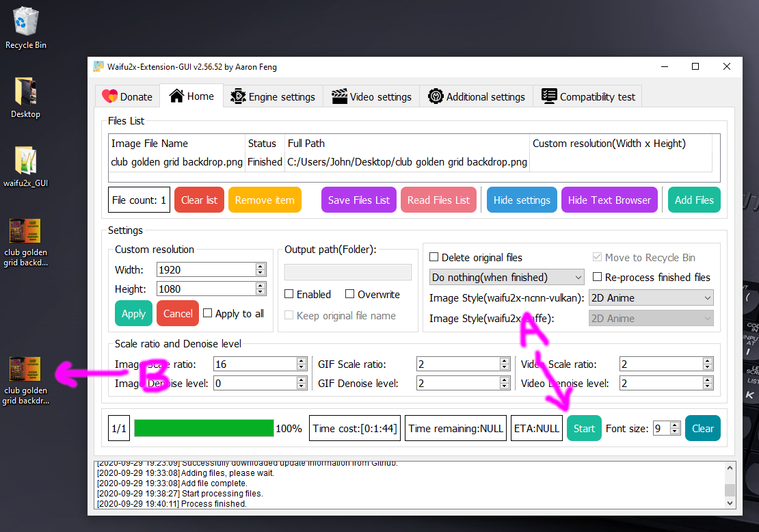Screen dimensions: 759x532
Task: Increase the Width value with up arrow
Action: point(261,266)
